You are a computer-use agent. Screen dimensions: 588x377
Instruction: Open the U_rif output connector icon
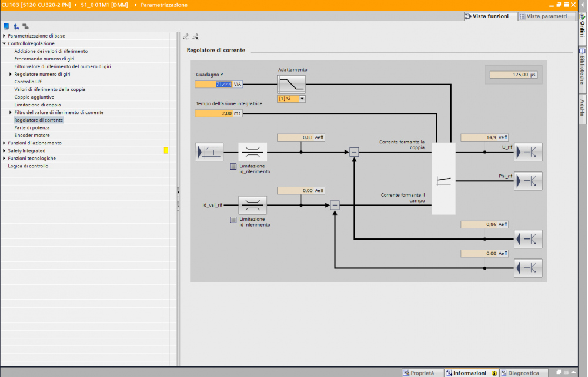click(528, 152)
